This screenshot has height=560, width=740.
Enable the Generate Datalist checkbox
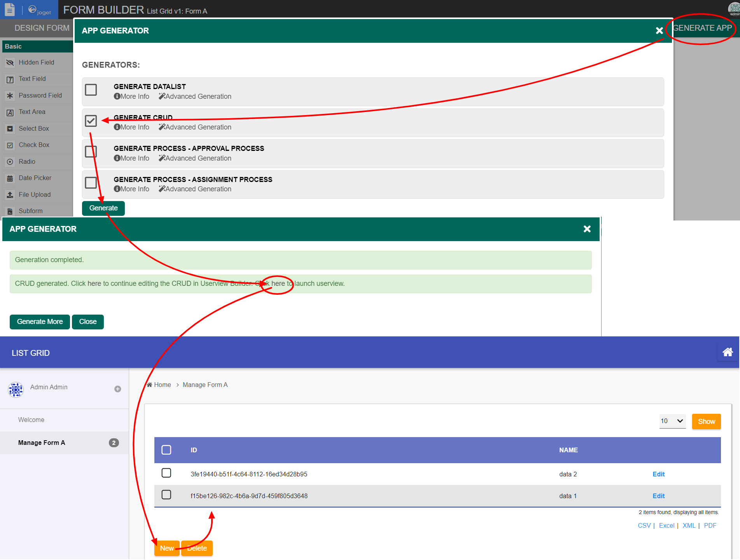pos(91,90)
